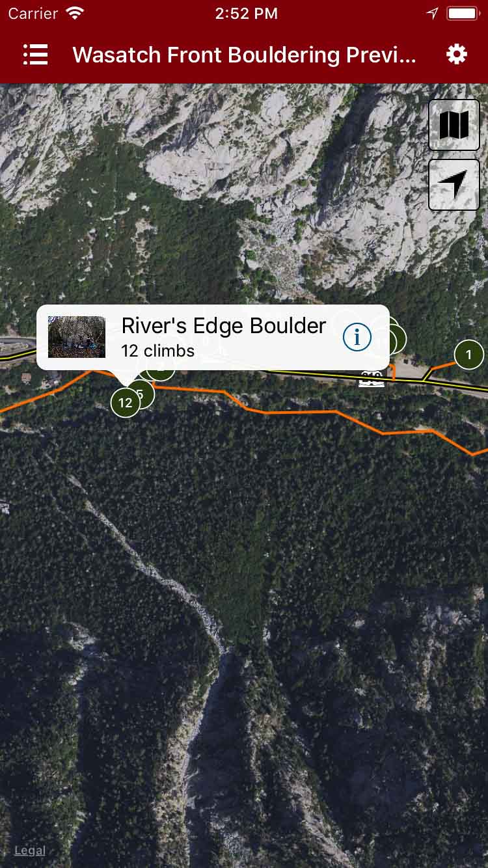Open the list menu icon

[x=35, y=55]
